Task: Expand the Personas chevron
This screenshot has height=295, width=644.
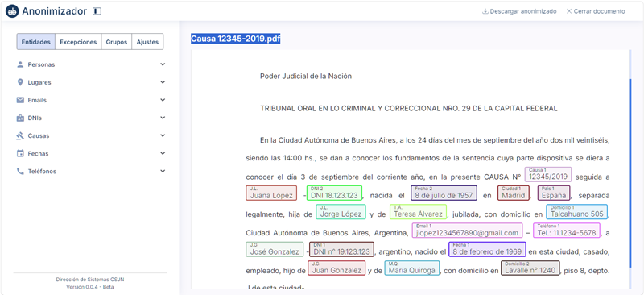Action: (163, 64)
